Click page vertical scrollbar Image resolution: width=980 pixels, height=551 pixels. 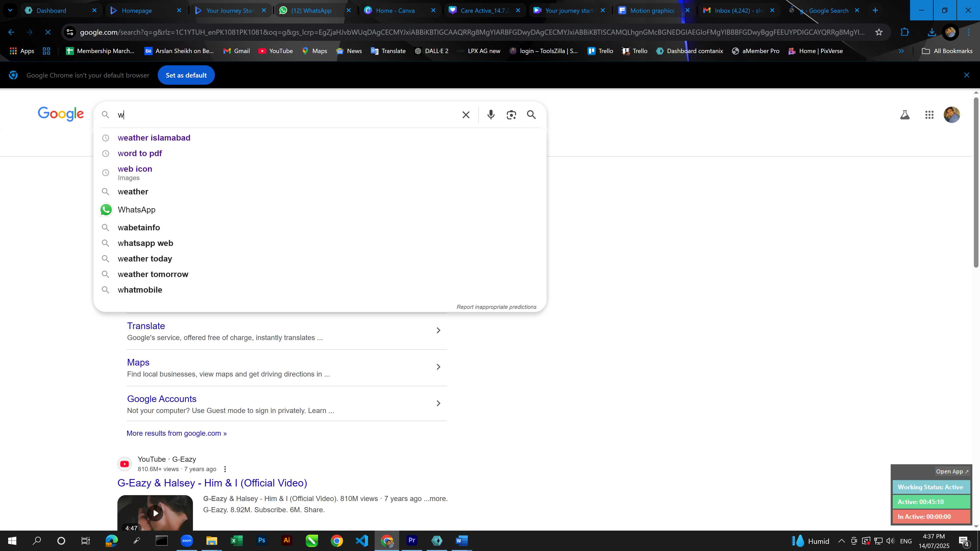(x=976, y=183)
